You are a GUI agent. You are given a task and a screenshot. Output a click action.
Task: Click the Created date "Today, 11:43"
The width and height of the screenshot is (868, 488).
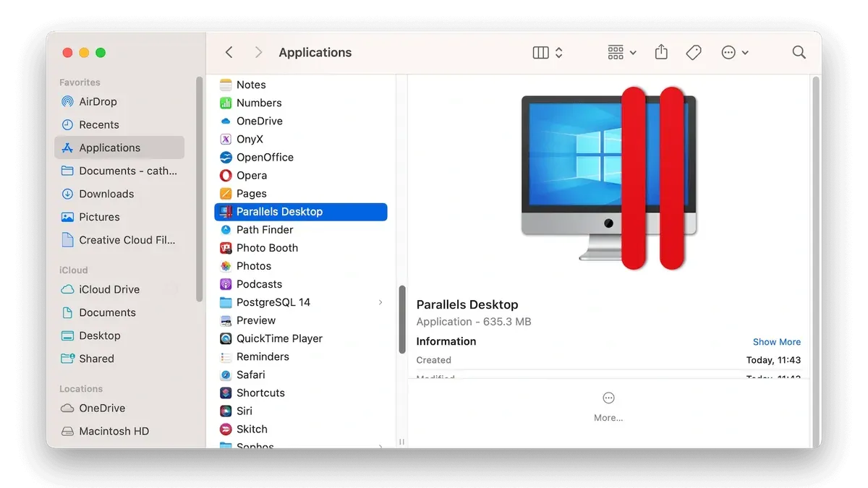click(773, 360)
